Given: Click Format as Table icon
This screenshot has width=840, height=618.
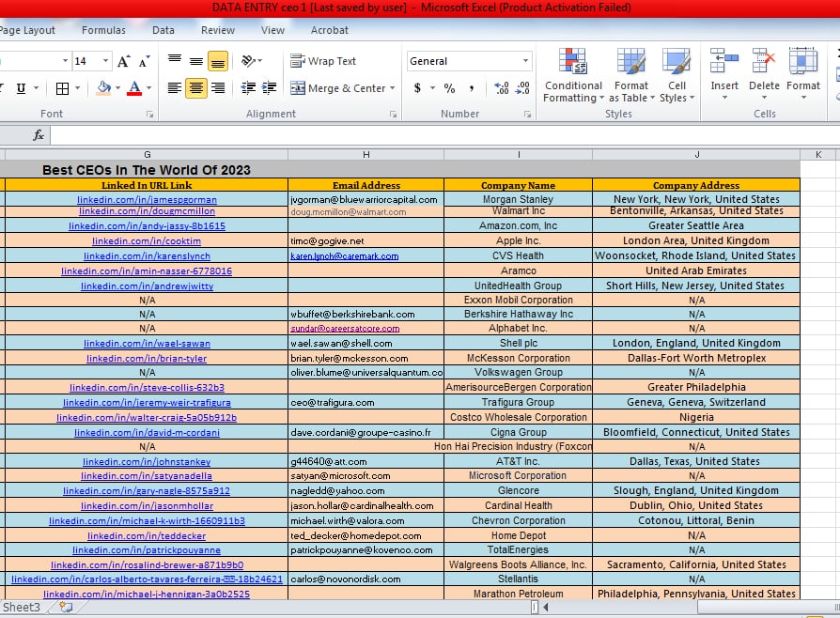Looking at the screenshot, I should 631,75.
